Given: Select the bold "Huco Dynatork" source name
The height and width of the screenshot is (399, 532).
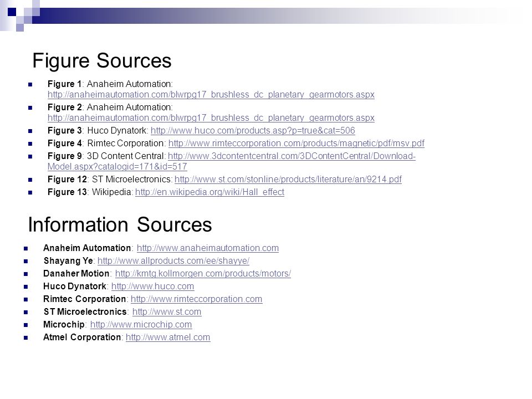Looking at the screenshot, I should [x=75, y=287].
